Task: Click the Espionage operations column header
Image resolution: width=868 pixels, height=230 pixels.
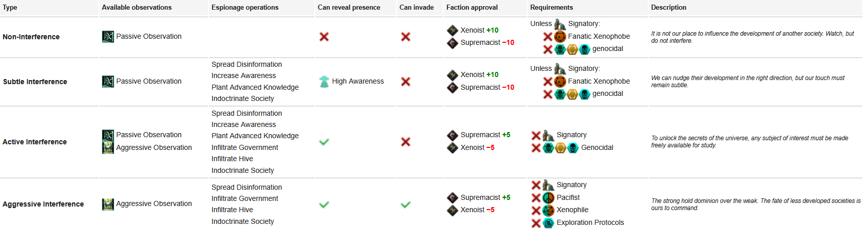Action: pos(245,8)
